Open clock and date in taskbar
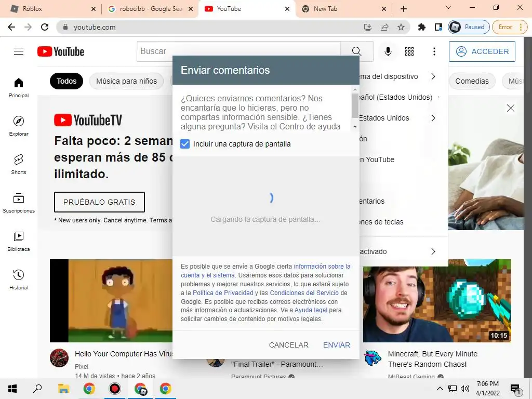The image size is (532, 399). [487, 389]
